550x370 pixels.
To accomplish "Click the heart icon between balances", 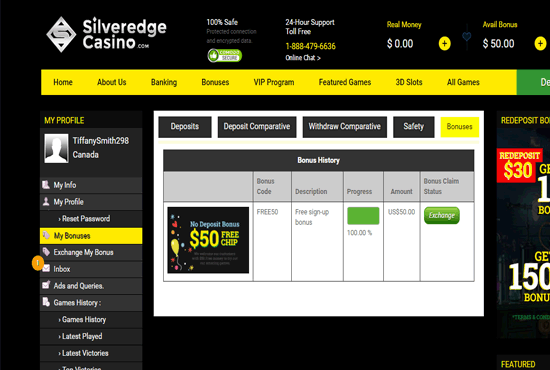I will click(x=467, y=36).
